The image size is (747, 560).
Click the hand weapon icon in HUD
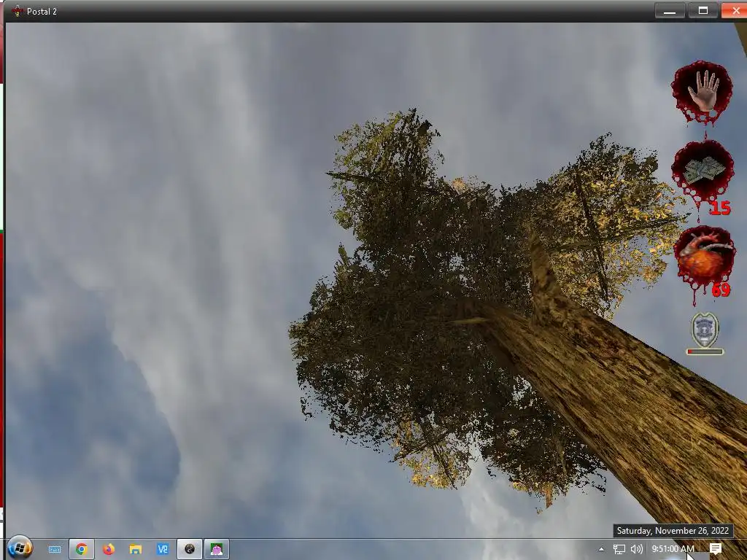point(701,91)
